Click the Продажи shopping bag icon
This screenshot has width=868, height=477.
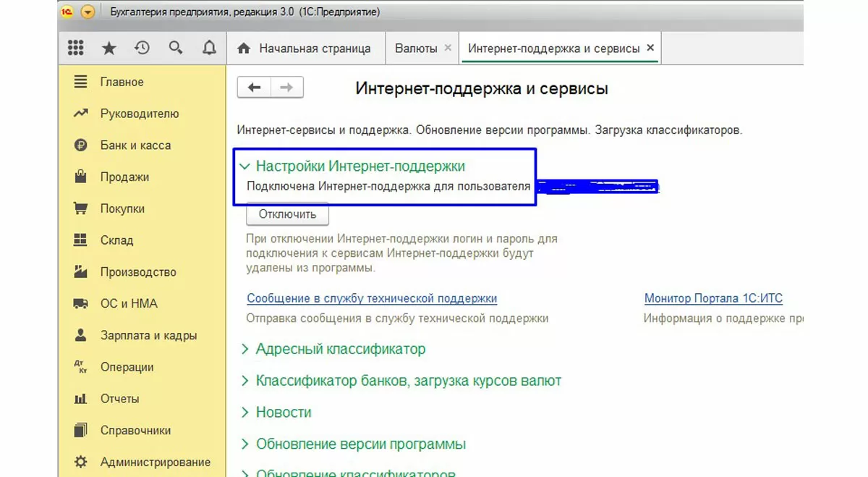80,177
